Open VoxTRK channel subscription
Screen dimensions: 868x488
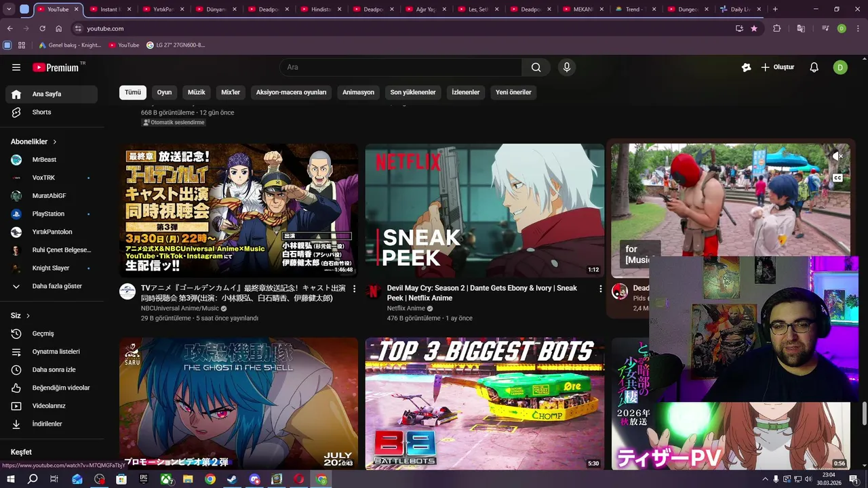click(x=52, y=178)
